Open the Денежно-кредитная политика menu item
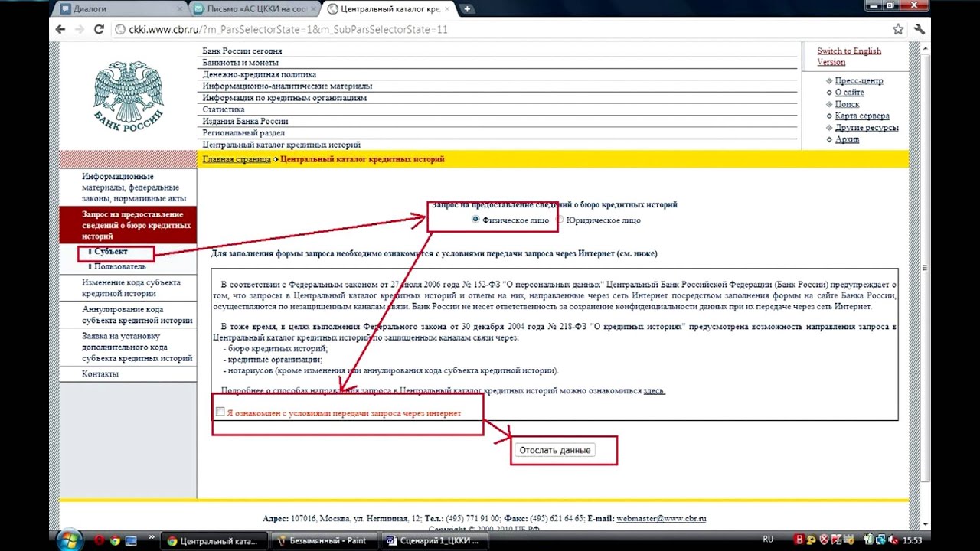 [259, 75]
